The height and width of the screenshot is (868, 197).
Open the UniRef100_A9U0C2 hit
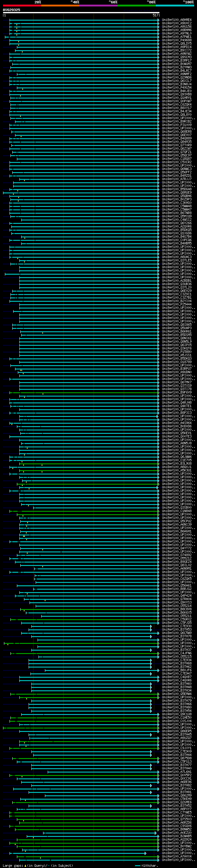[x=177, y=23]
